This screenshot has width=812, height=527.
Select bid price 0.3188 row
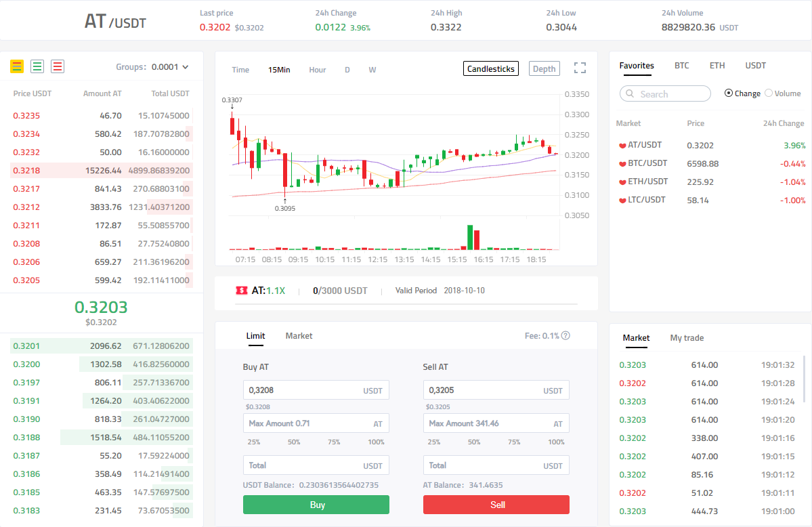(x=102, y=438)
